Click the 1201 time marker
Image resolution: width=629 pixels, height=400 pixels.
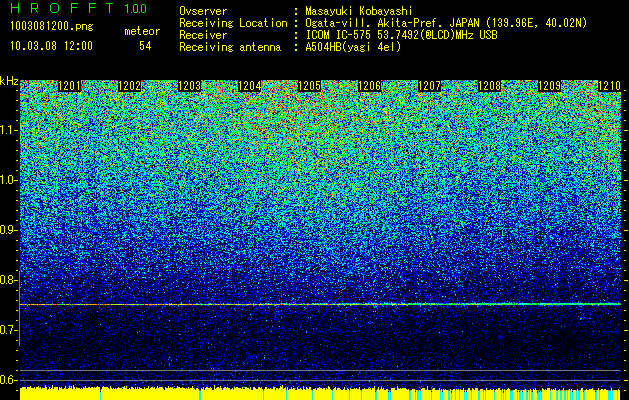[x=69, y=86]
